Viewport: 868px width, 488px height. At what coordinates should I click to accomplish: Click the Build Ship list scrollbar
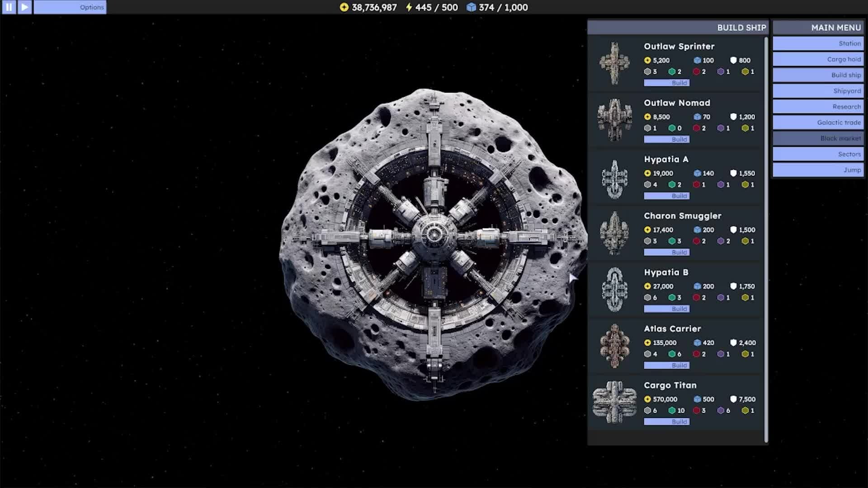click(x=766, y=239)
